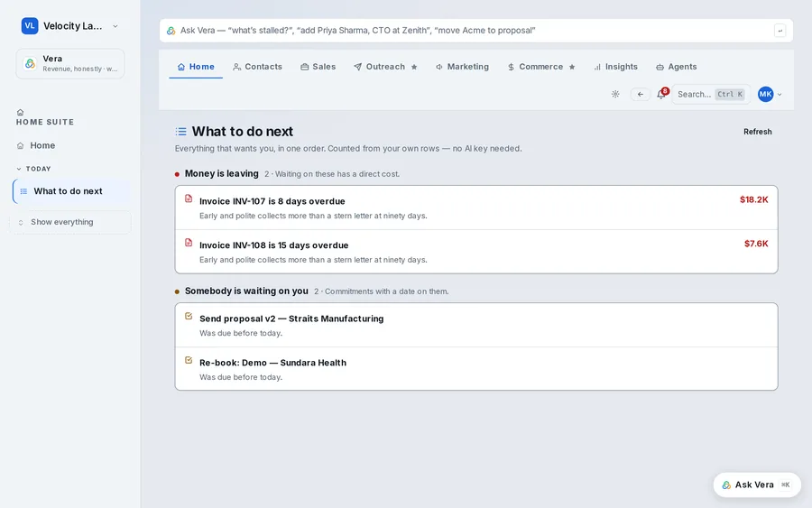Open the Velocity Labs workspace switcher chevron
The image size is (812, 508).
pyautogui.click(x=115, y=26)
